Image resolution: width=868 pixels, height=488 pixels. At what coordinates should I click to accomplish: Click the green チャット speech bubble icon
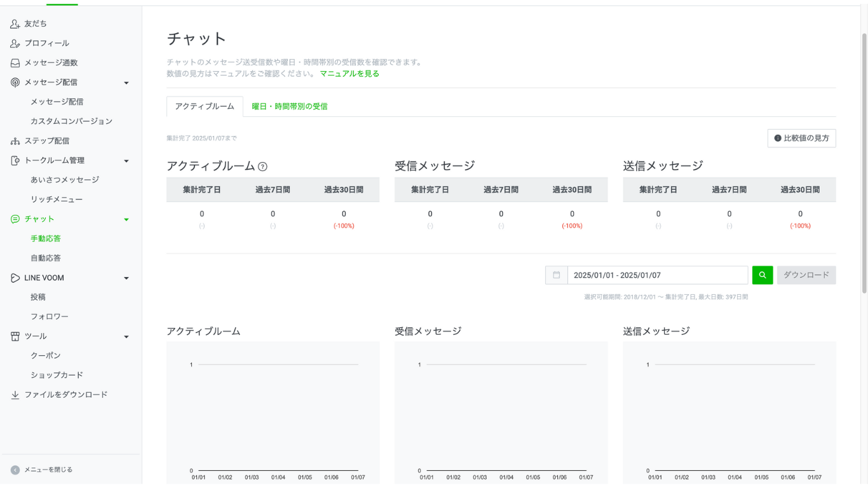(15, 219)
